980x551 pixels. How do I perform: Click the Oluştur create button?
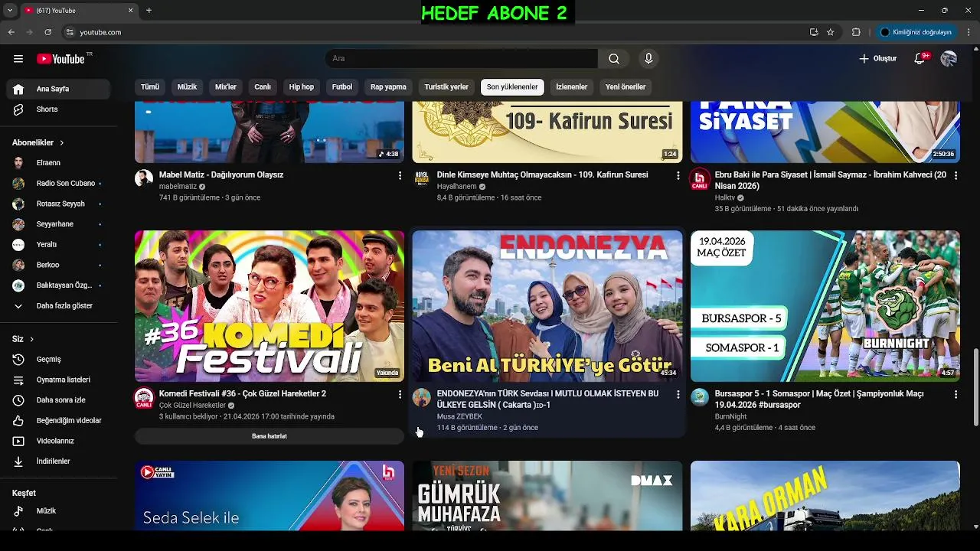[877, 59]
